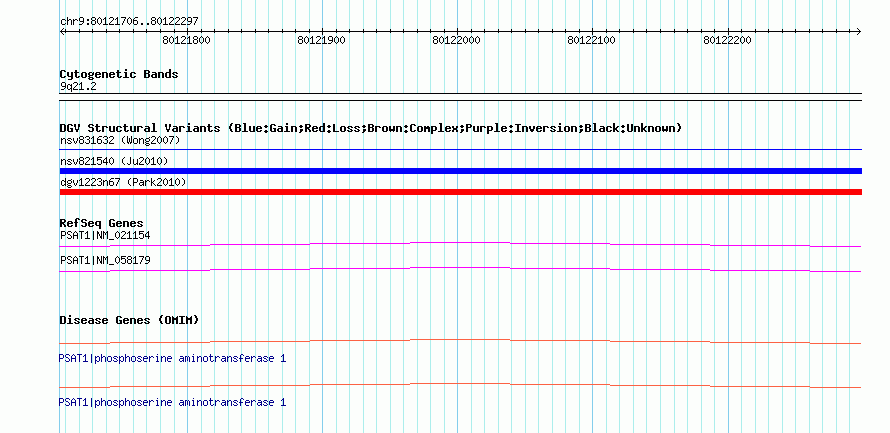Select the RefSeq Genes track title

102,223
